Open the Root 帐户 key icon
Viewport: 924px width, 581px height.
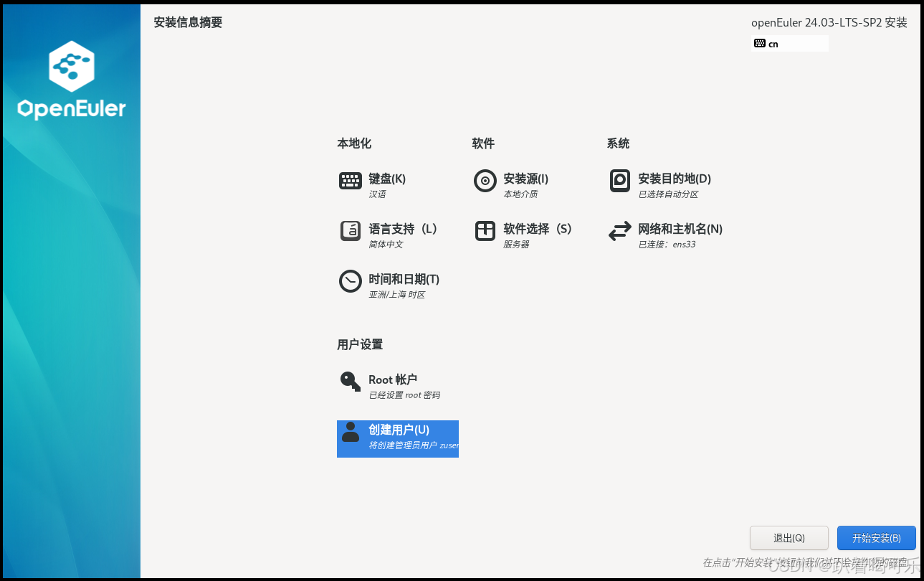point(351,382)
